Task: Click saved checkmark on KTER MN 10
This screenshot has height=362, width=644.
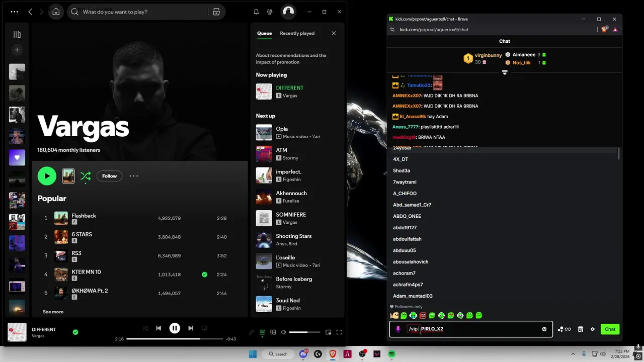Action: (204, 275)
